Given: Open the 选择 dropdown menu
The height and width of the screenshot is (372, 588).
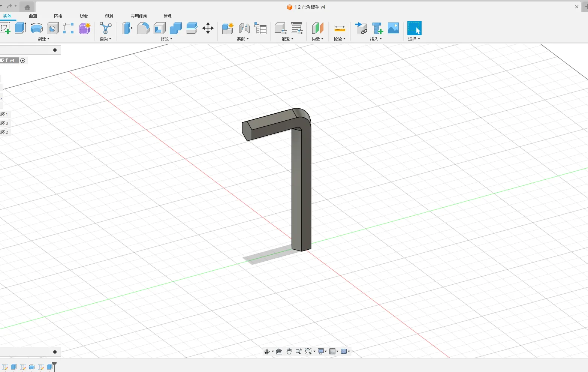Looking at the screenshot, I should [x=414, y=39].
